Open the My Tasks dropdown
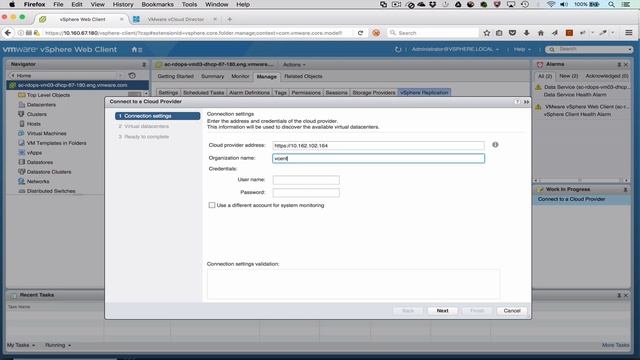This screenshot has height=360, width=640. pos(21,345)
